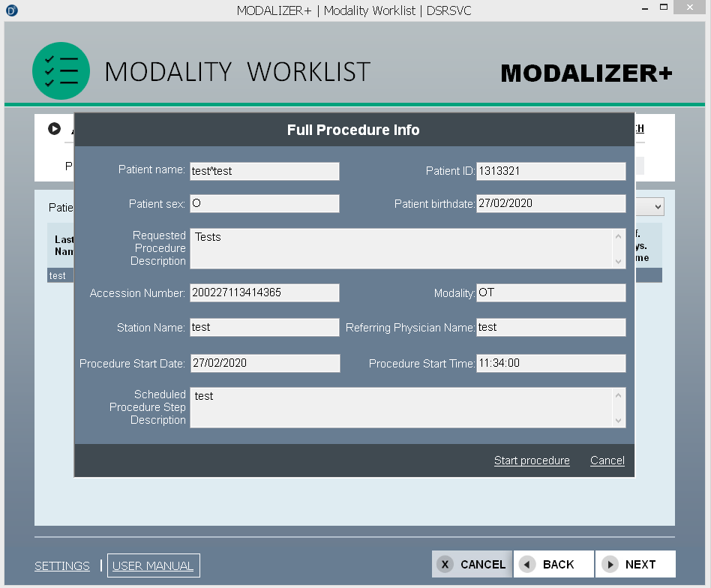Click the Cancel link in the dialog
Screen dimensions: 711x588
[x=607, y=460]
